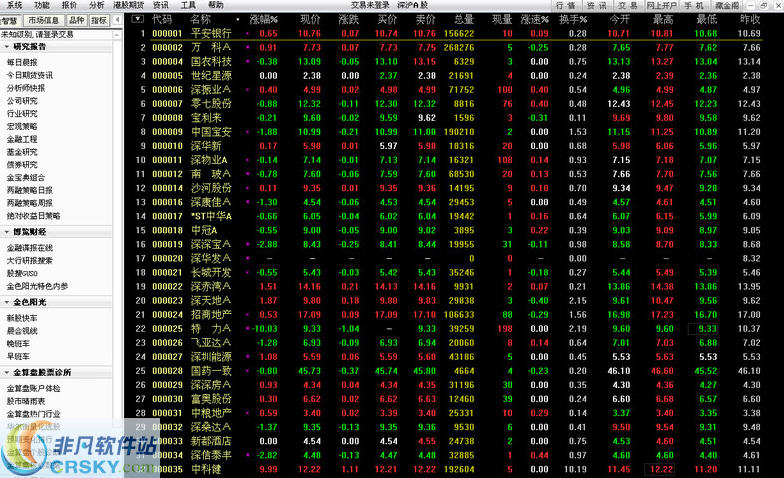Click the 网上开户 button

pos(662,6)
